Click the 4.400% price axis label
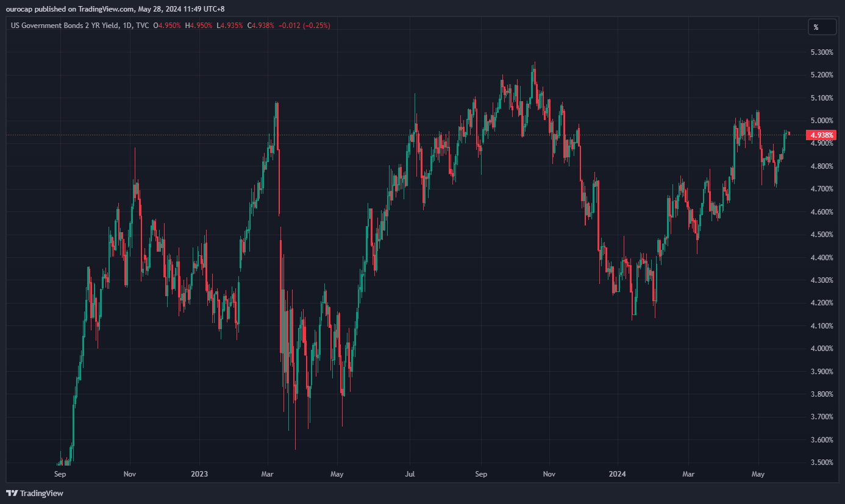 [821, 258]
